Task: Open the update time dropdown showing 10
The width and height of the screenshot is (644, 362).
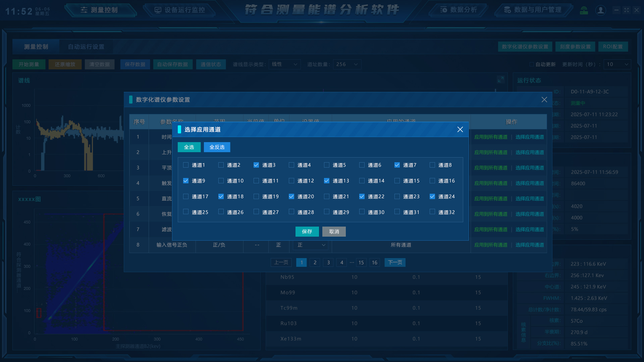Action: (617, 64)
